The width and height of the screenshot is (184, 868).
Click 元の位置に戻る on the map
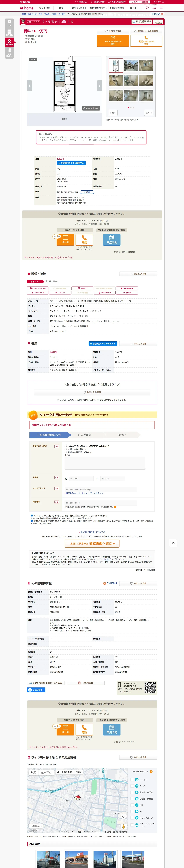click(36, 826)
